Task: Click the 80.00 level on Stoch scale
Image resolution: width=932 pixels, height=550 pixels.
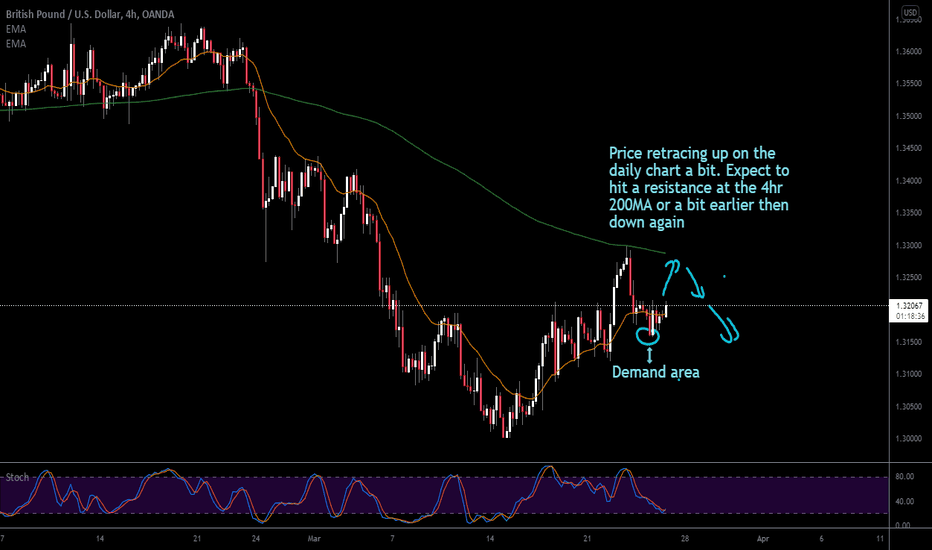Action: point(904,477)
